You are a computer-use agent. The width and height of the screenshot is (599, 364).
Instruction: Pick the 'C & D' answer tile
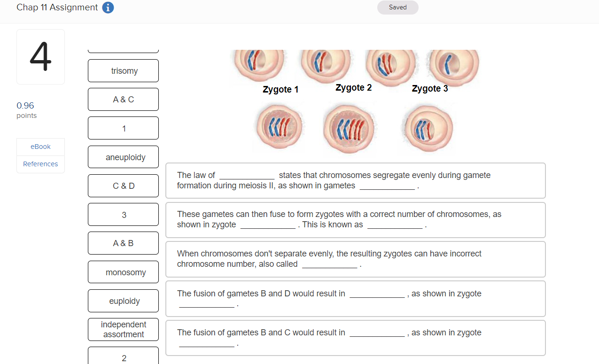point(123,186)
